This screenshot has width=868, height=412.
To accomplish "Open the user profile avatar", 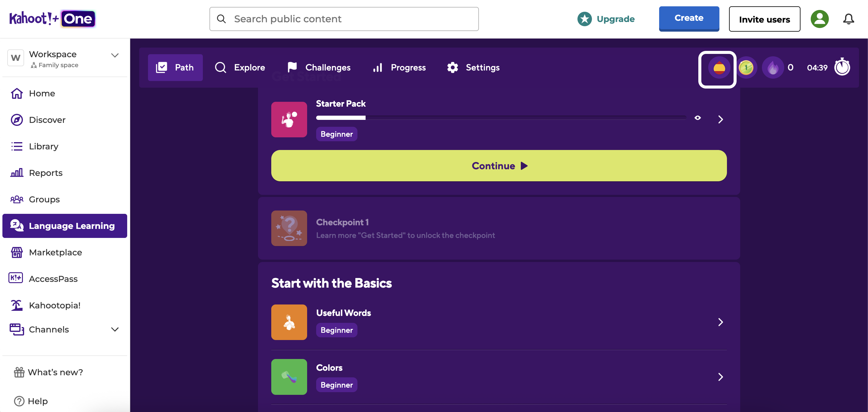I will [819, 19].
